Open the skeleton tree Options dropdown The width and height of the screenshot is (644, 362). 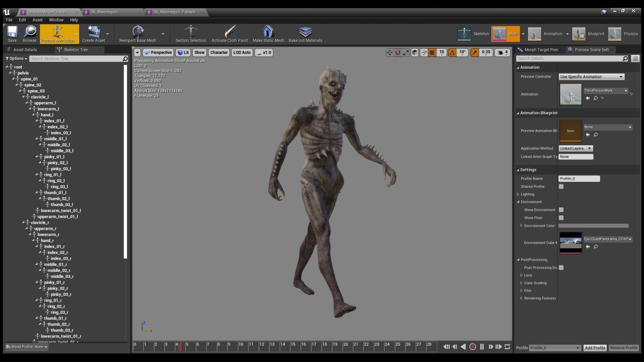[x=16, y=59]
